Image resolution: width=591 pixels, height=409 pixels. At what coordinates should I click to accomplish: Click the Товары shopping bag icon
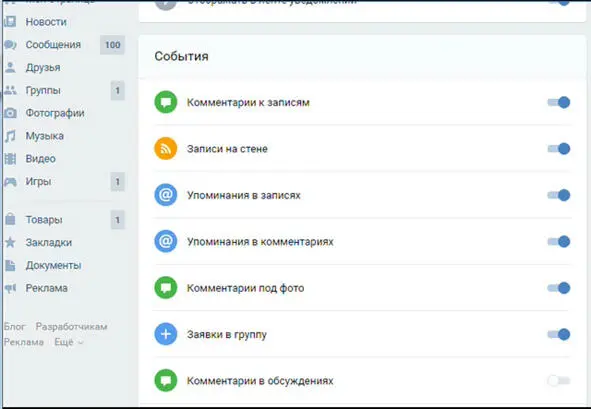coord(10,219)
